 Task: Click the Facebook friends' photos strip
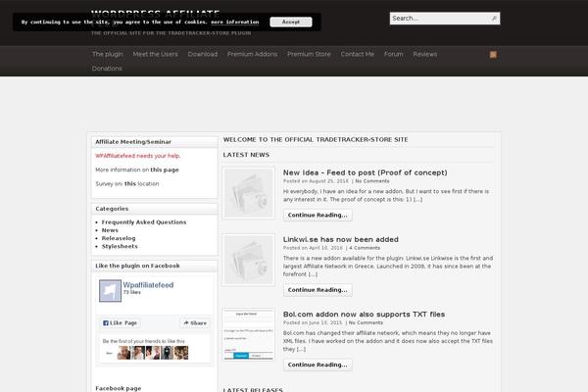152,353
